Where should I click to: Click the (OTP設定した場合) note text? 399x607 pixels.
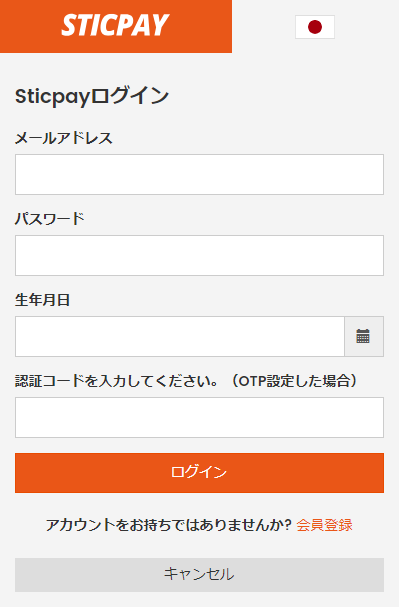[x=295, y=381]
